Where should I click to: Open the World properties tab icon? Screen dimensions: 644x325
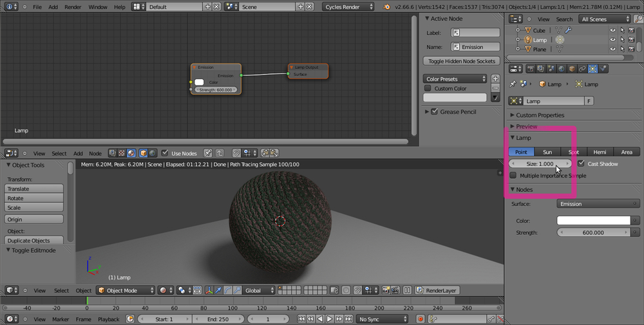pyautogui.click(x=560, y=69)
